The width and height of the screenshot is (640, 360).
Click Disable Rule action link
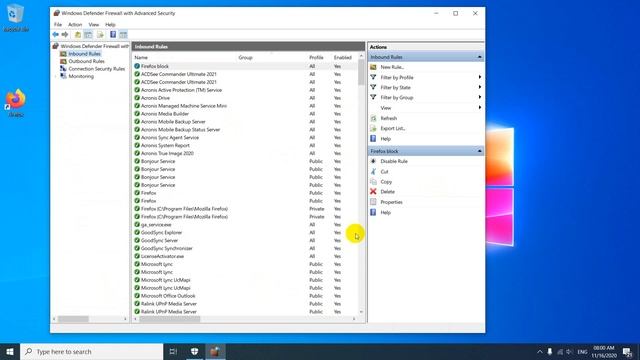pos(394,161)
